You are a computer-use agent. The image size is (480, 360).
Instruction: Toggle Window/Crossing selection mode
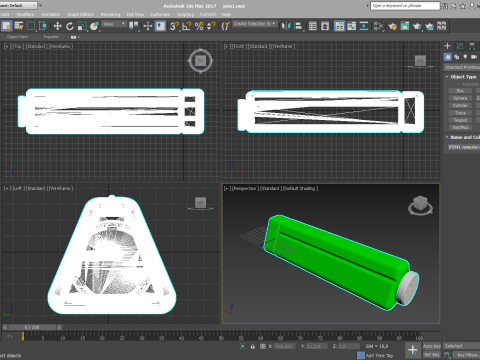tap(43, 26)
